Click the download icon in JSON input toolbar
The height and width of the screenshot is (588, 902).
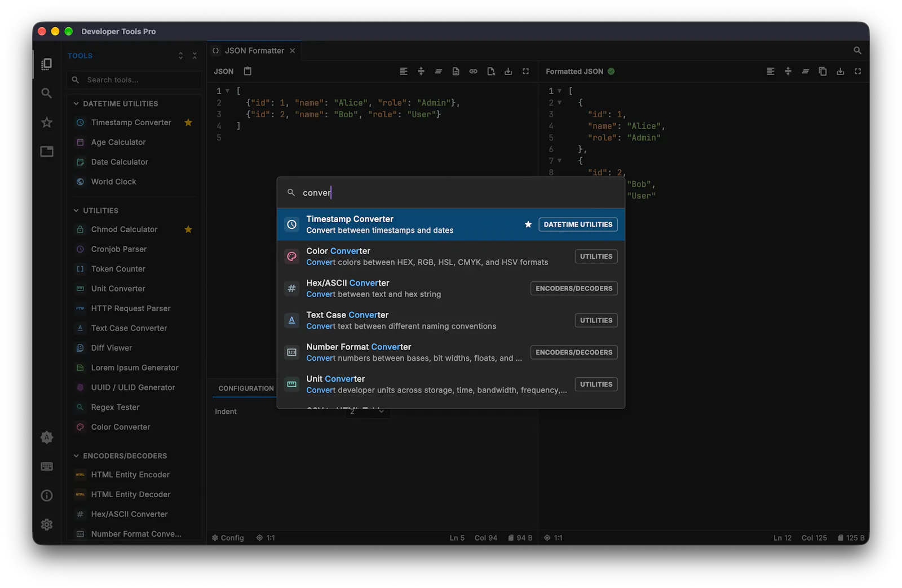509,71
